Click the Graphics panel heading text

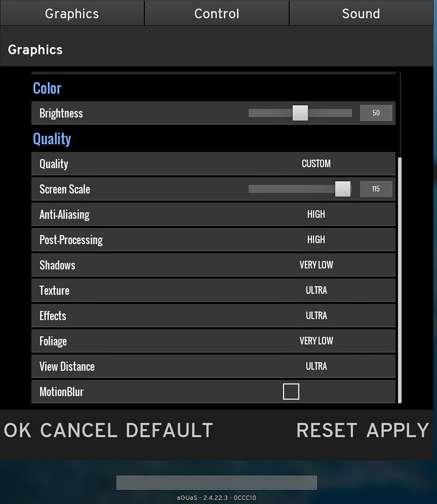35,50
